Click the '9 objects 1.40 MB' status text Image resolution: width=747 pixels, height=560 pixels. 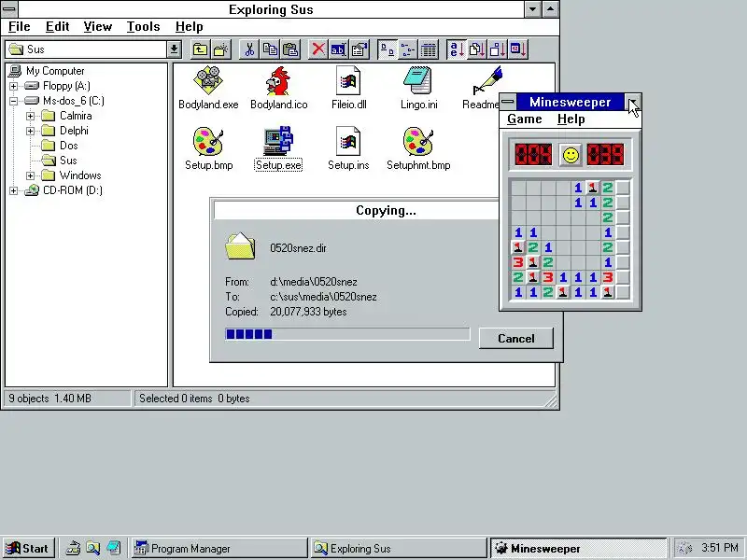click(x=49, y=399)
